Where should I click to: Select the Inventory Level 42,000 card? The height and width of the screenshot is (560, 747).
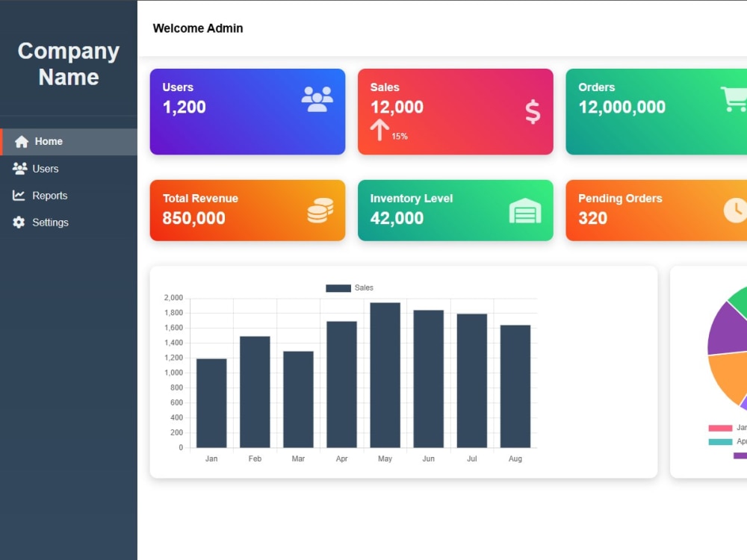click(456, 210)
